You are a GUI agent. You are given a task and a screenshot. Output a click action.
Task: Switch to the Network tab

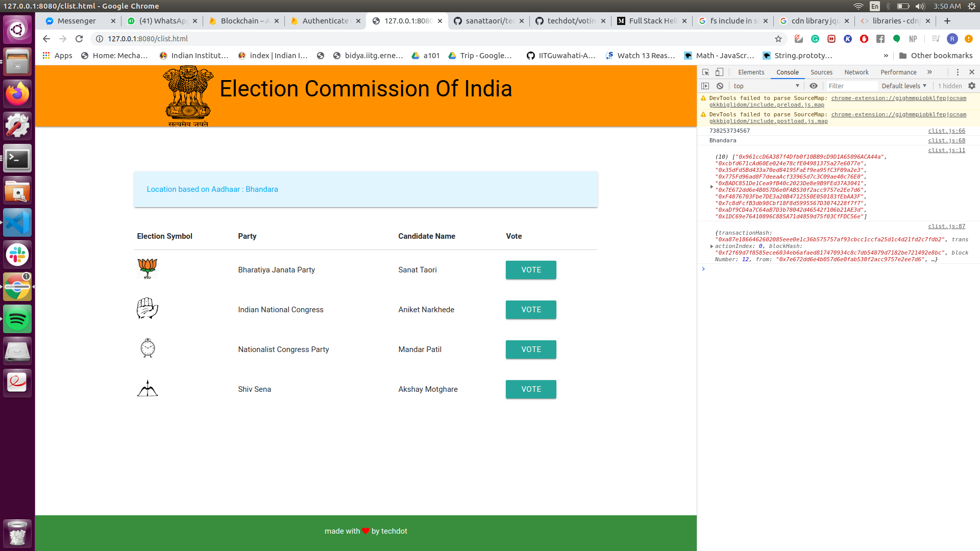856,72
